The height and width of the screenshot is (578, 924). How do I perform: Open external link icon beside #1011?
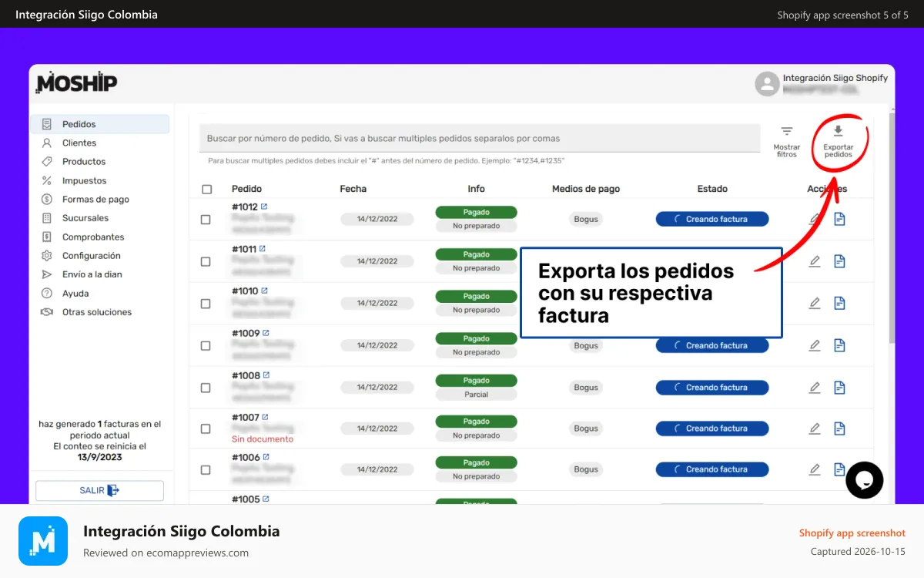coord(263,249)
